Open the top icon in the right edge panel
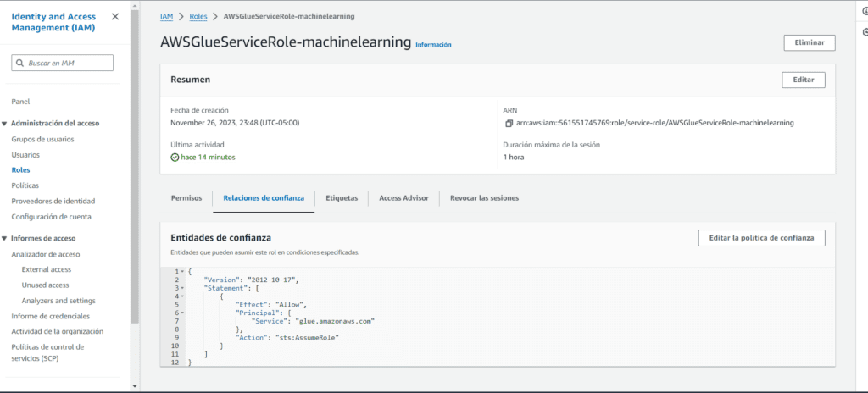 pos(864,11)
